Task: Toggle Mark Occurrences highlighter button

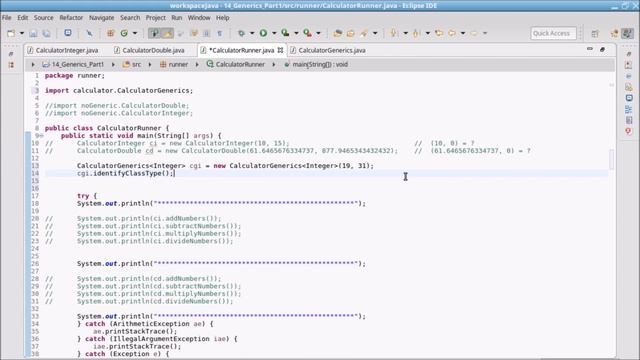Action: (167, 33)
